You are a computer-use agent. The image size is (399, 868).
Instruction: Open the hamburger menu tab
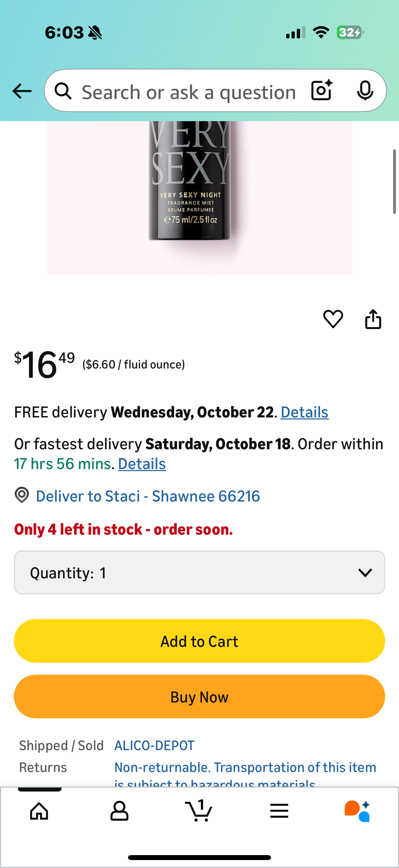coord(279,811)
